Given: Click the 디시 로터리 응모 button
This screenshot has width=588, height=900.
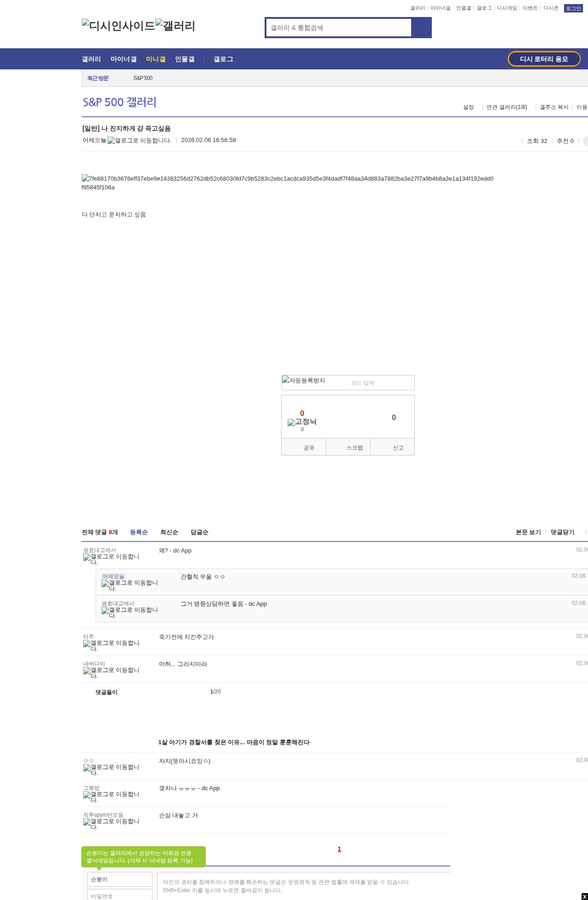Looking at the screenshot, I should pyautogui.click(x=543, y=59).
